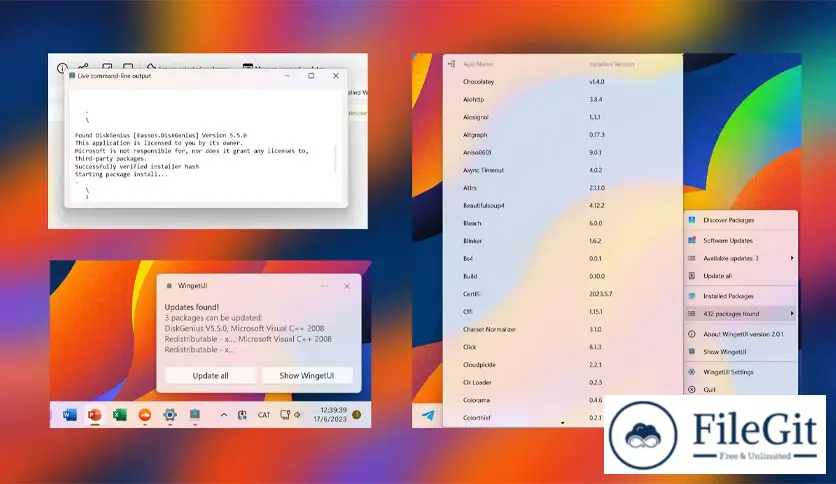836x484 pixels.
Task: Open Installed Packages from the tray menu
Action: 741,296
